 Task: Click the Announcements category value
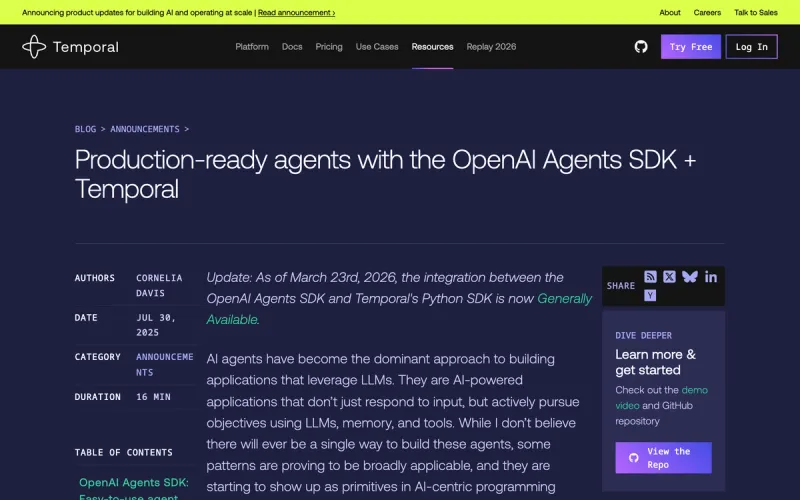coord(164,364)
